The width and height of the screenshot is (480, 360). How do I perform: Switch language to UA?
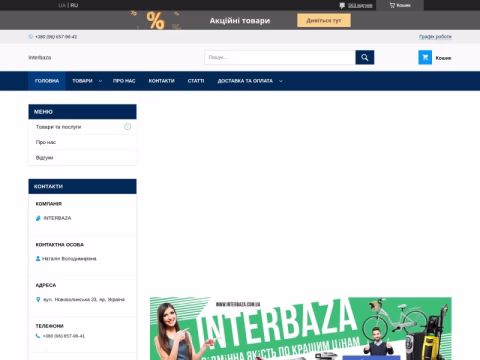(62, 5)
